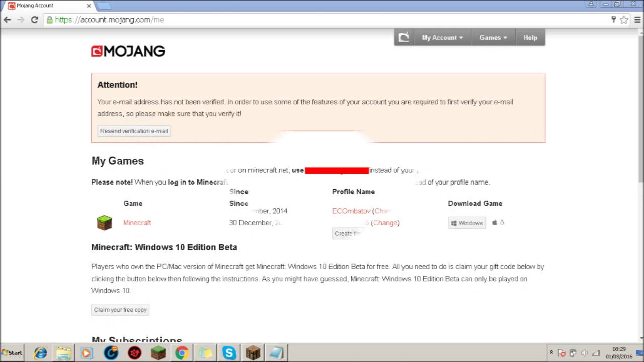This screenshot has width=644, height=362.
Task: Open the crafting table app in taskbar
Action: [253, 353]
